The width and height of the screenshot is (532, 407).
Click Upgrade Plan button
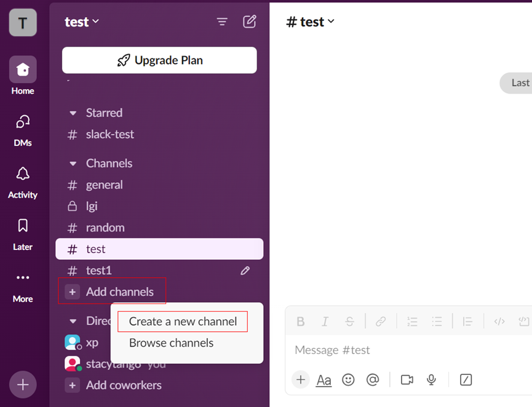(159, 60)
